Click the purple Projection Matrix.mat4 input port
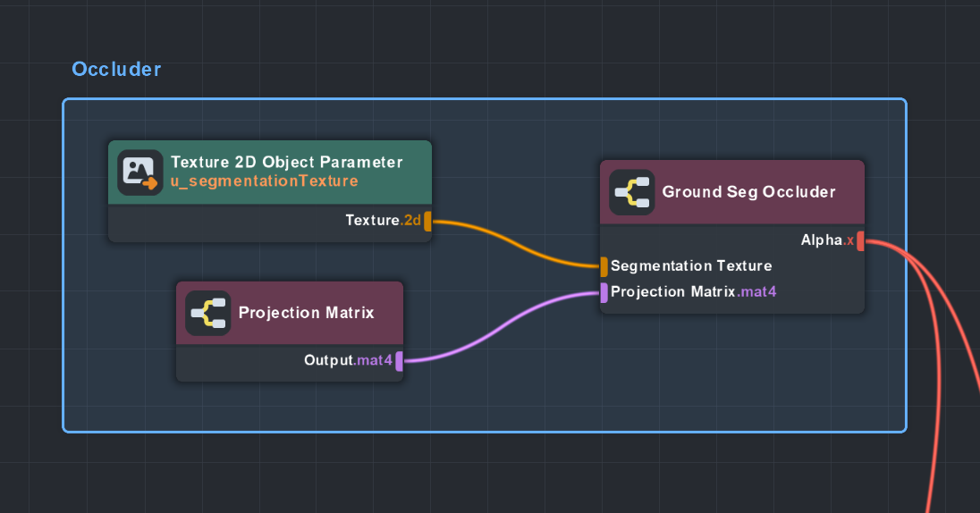This screenshot has height=513, width=980. click(x=604, y=292)
